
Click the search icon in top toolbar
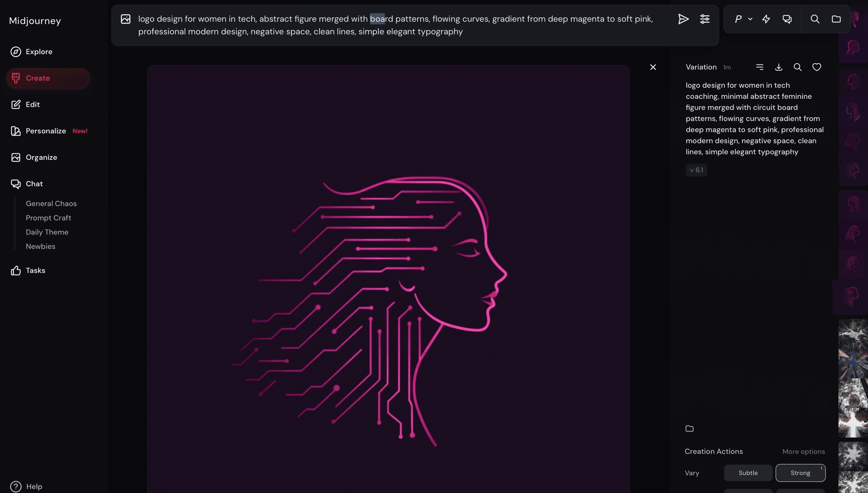tap(815, 19)
